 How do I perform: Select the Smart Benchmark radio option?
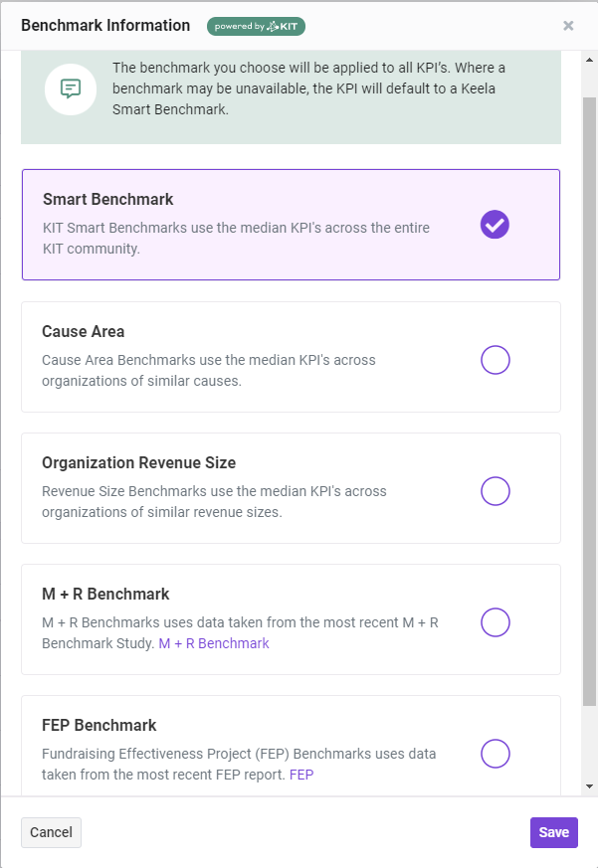495,225
